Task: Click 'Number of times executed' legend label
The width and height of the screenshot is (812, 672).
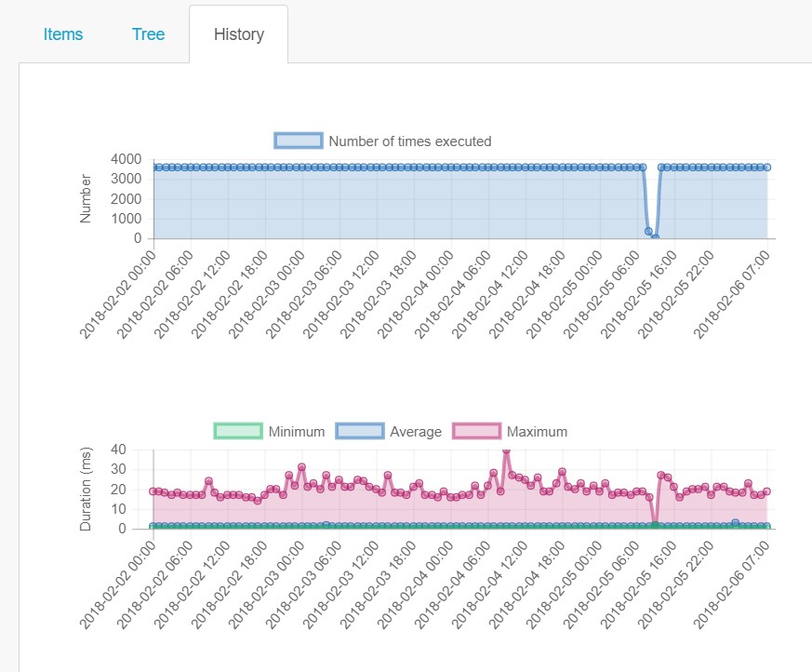Action: (x=410, y=141)
